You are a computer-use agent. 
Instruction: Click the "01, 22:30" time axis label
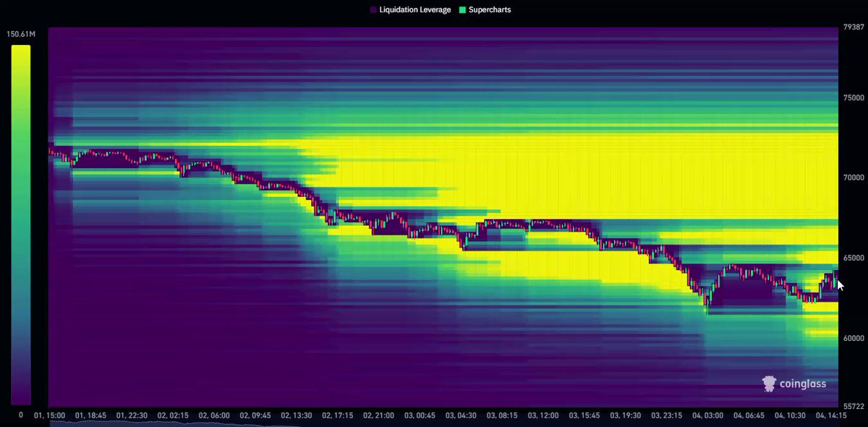(132, 416)
